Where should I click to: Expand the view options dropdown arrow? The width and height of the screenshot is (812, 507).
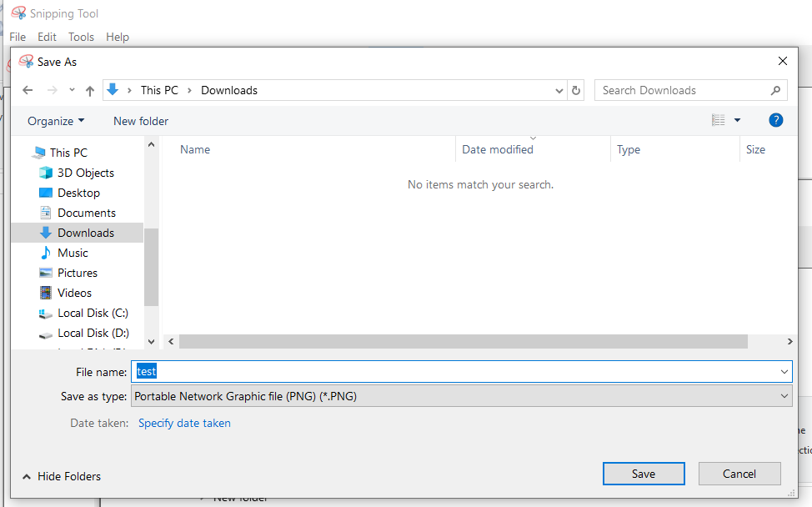pos(737,121)
